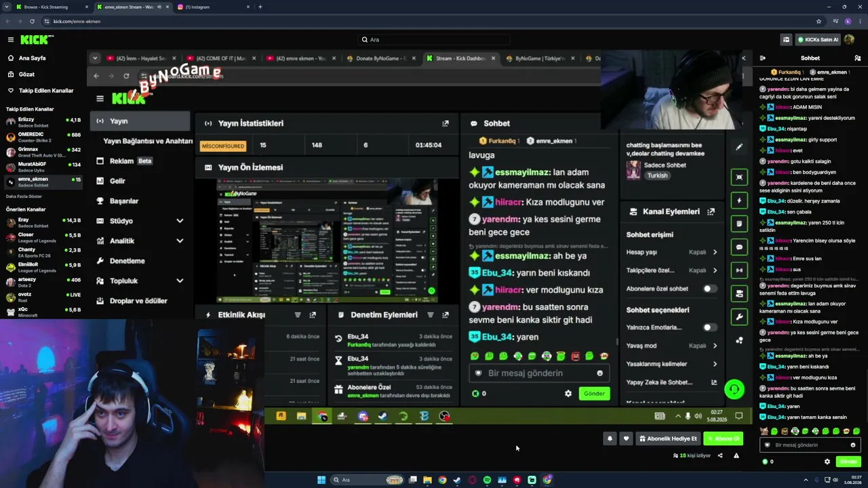
Task: Open the Hesap yaşı option arrow in the stream
Action: pyautogui.click(x=715, y=252)
